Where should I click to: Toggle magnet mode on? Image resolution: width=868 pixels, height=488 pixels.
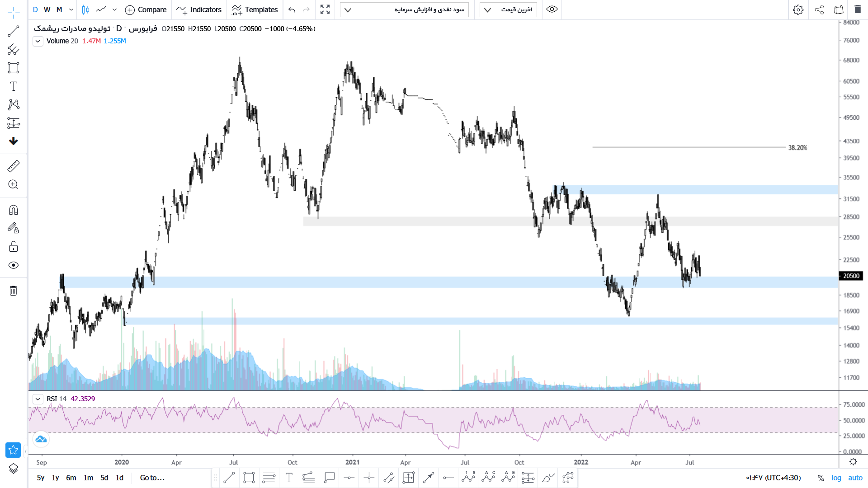pos(14,210)
